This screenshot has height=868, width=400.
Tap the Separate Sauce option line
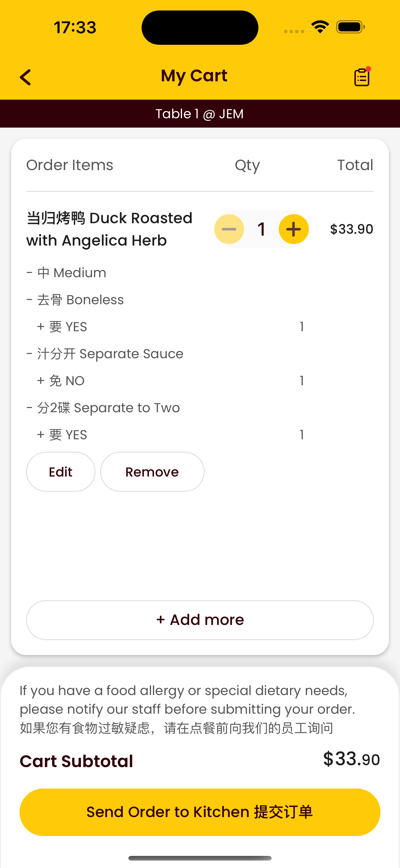105,354
